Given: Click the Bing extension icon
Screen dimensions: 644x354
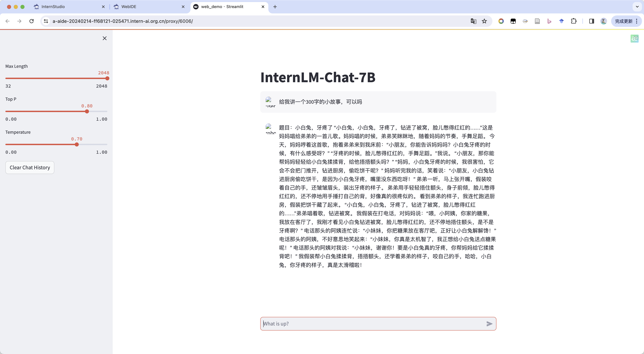Looking at the screenshot, I should pyautogui.click(x=549, y=21).
